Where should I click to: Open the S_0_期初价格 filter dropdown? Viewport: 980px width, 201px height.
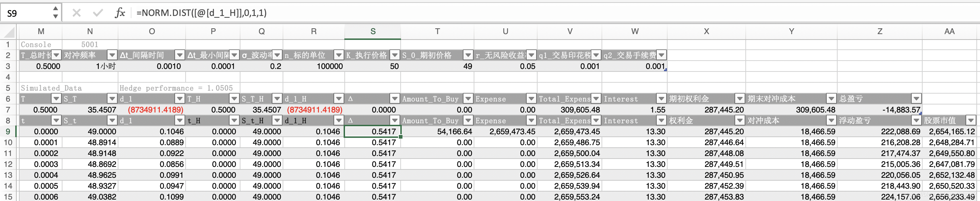[468, 55]
